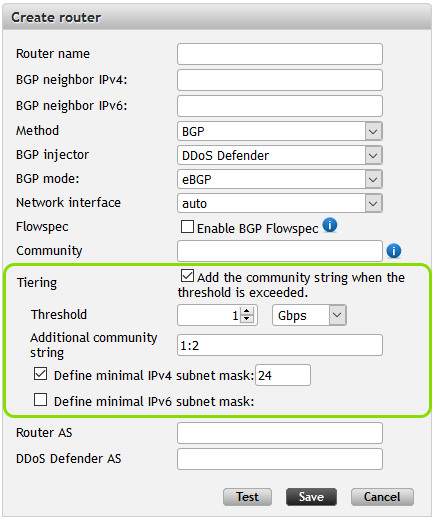Open the BGP mode dropdown showing eBGP

pyautogui.click(x=280, y=179)
